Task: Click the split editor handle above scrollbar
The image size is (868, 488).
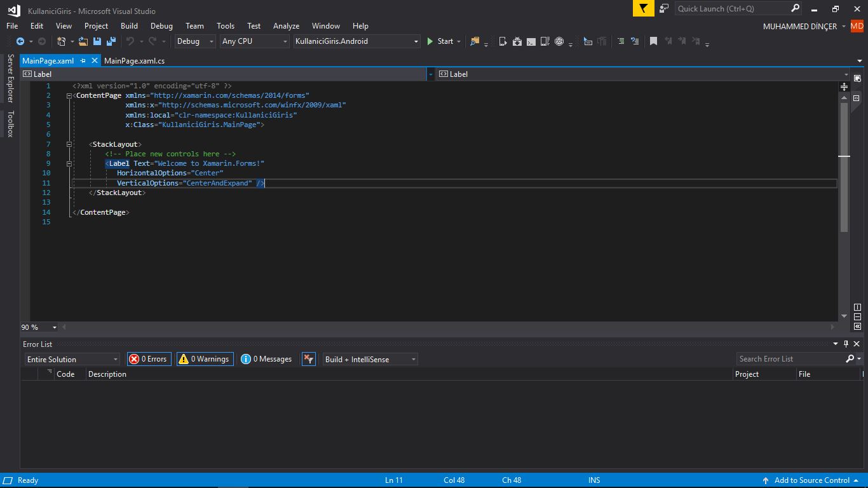Action: pyautogui.click(x=844, y=86)
